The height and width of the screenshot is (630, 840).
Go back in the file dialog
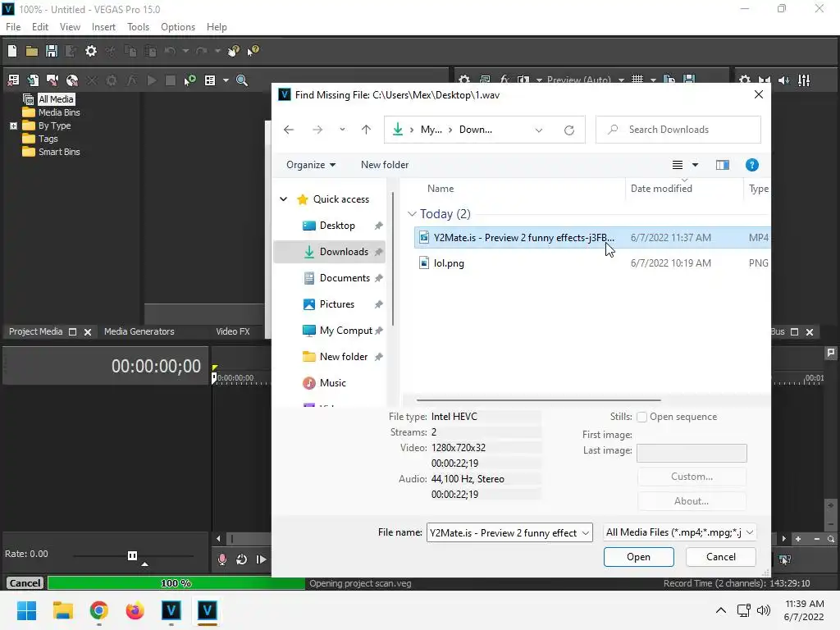tap(289, 130)
